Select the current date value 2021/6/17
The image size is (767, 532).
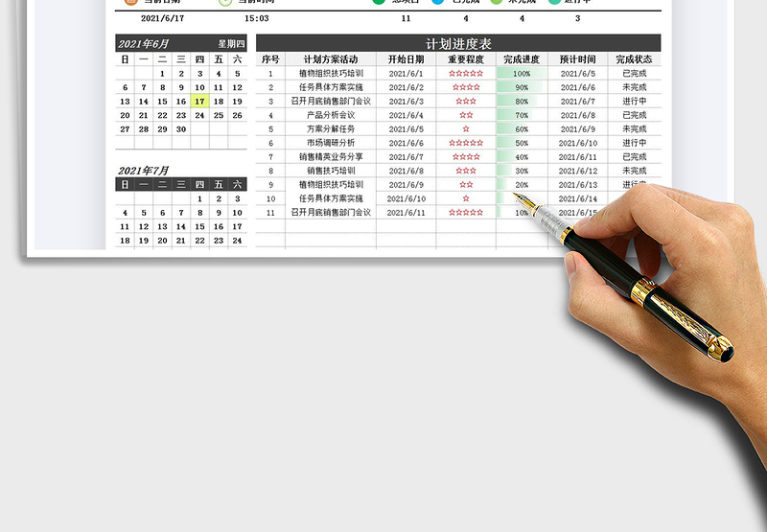(x=162, y=18)
